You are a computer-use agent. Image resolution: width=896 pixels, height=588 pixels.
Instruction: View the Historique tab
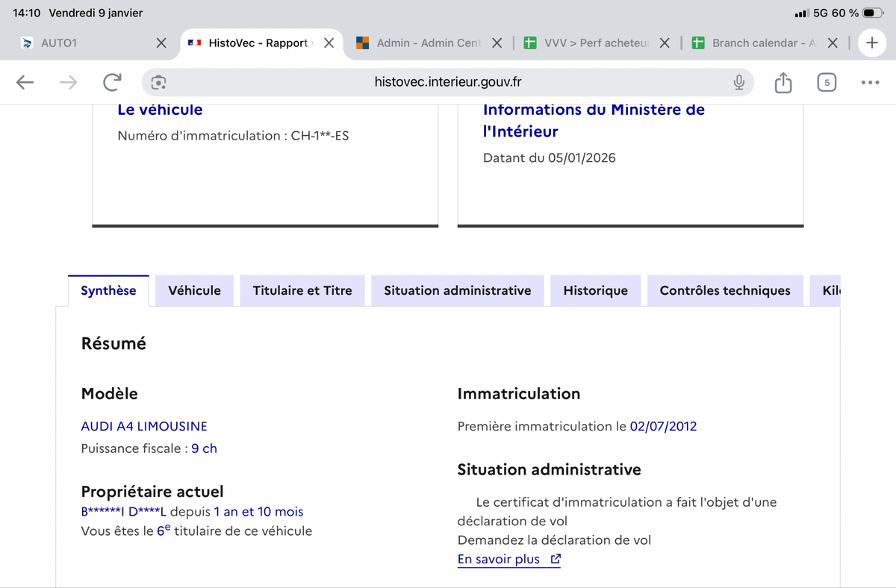[595, 290]
